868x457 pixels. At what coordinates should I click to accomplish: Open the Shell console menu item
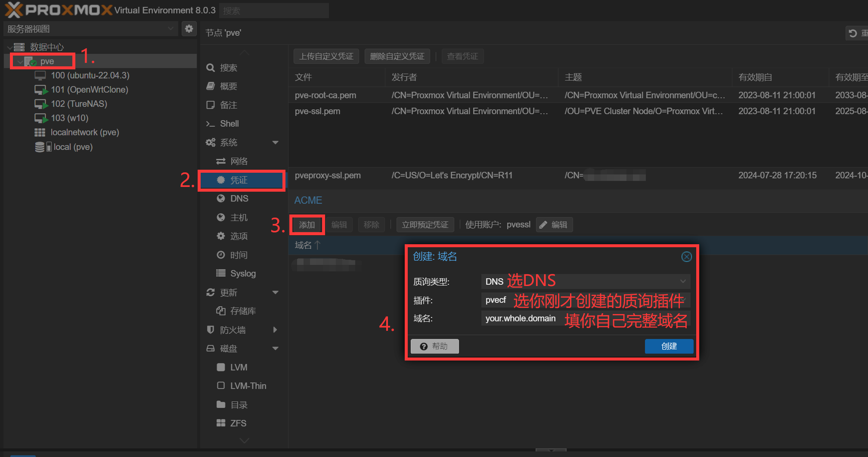229,124
